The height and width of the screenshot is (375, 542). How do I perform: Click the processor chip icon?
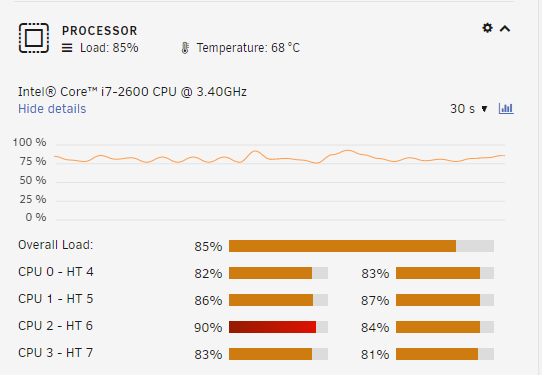[34, 38]
